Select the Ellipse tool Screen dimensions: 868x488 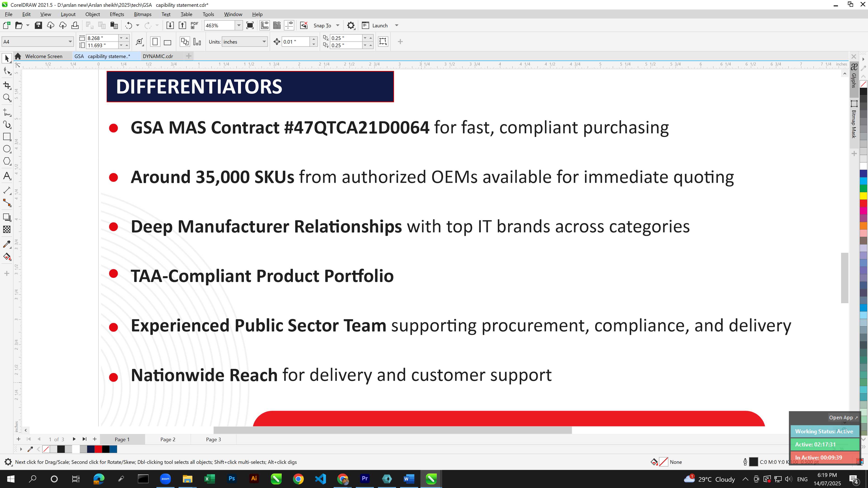click(x=7, y=149)
